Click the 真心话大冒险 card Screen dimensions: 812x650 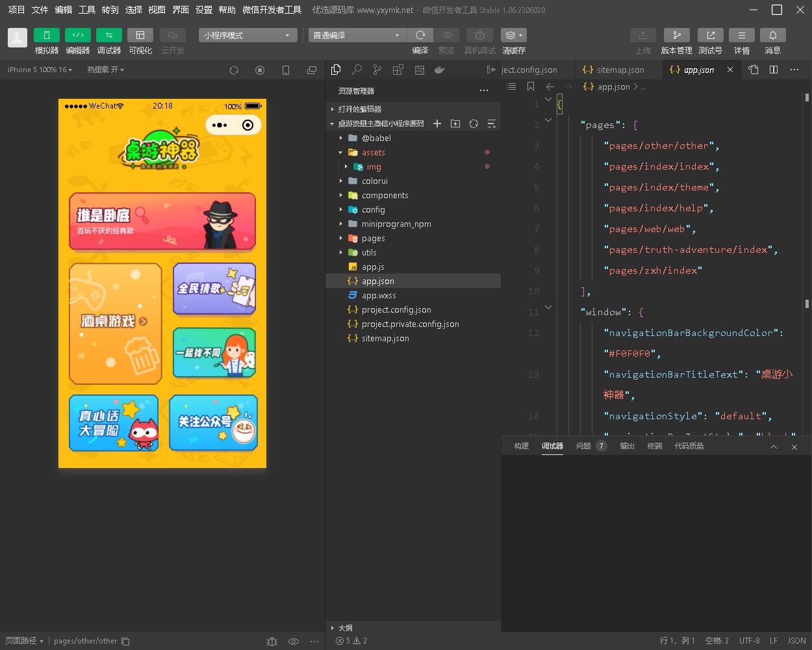(x=114, y=422)
